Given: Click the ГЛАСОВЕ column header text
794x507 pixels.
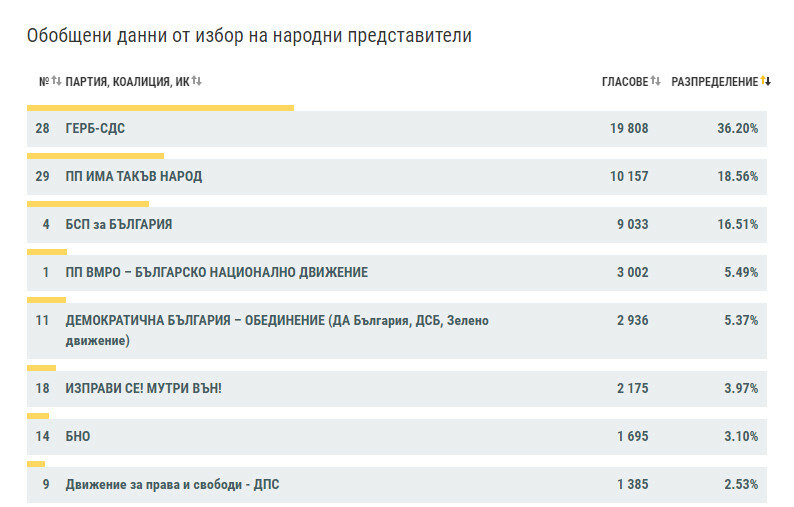Looking at the screenshot, I should click(x=625, y=82).
